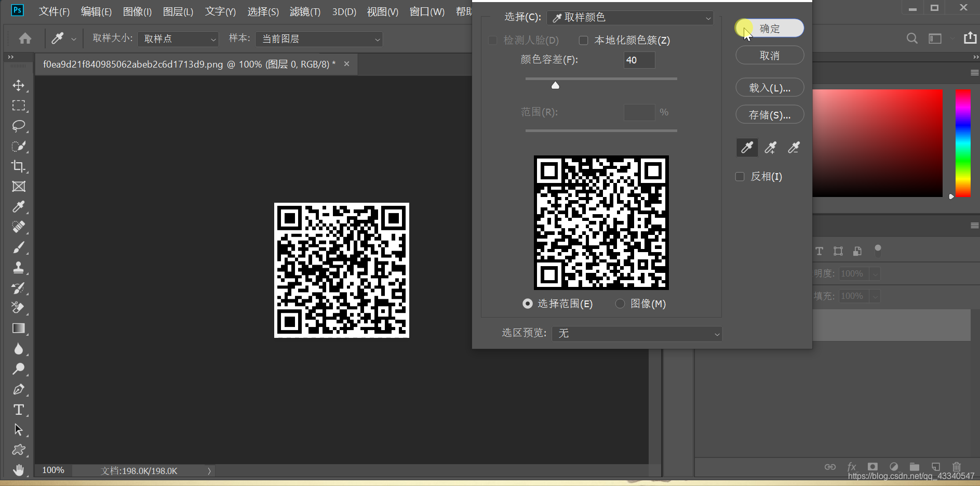The width and height of the screenshot is (980, 486).
Task: Open the Sample Size (取样大小) dropdown
Action: pyautogui.click(x=178, y=39)
